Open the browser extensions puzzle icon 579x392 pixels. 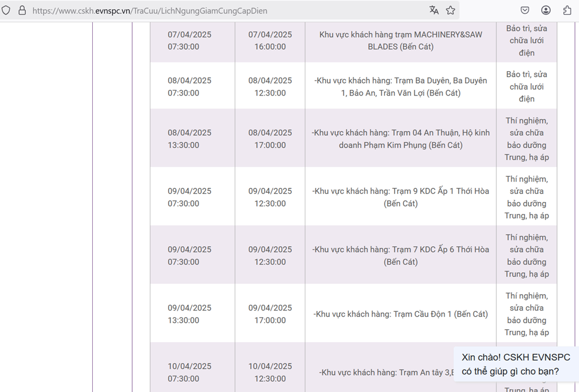point(567,10)
